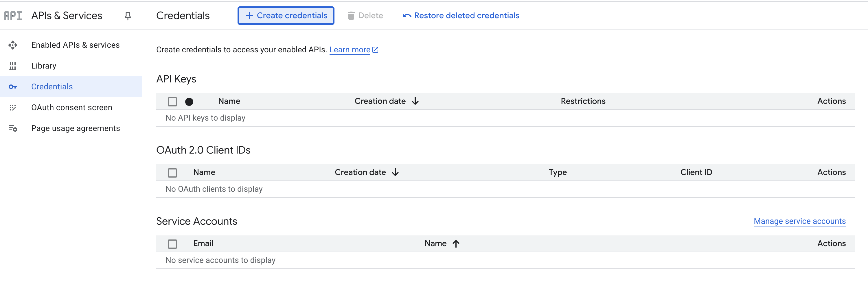Click the undo arrow beside Restore deleted credentials

click(x=407, y=16)
